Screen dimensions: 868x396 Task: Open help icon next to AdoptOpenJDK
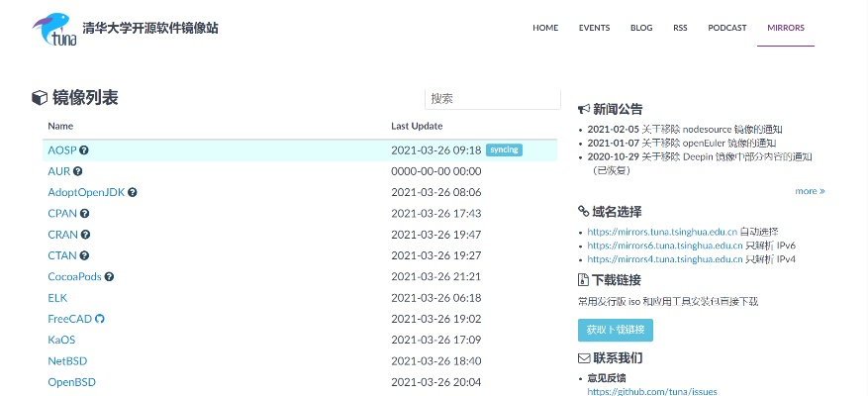click(x=133, y=192)
